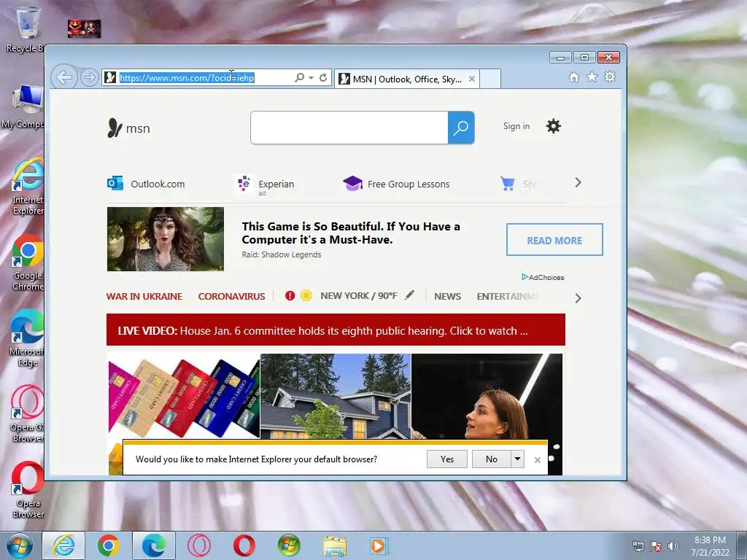Open Opera GX Browser desktop shortcut
The image size is (747, 560).
pyautogui.click(x=27, y=414)
